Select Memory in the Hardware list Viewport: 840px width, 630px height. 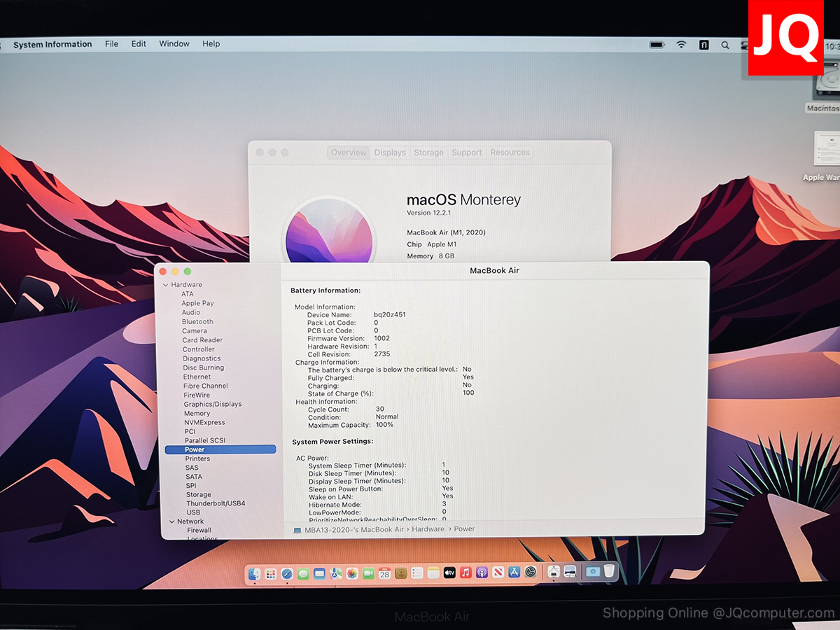pos(197,413)
